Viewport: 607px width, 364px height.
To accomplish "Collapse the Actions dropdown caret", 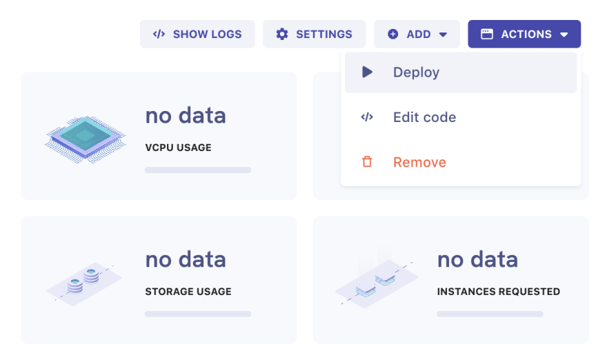I will coord(564,34).
